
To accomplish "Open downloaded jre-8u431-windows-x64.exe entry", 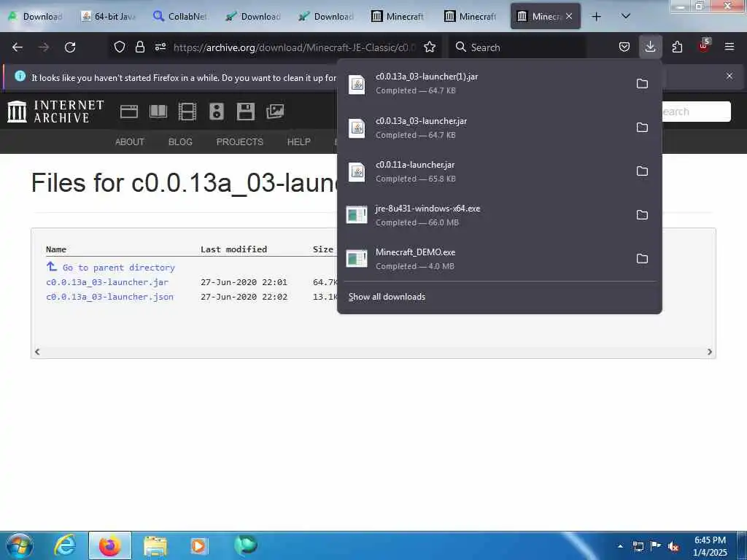I will click(484, 215).
